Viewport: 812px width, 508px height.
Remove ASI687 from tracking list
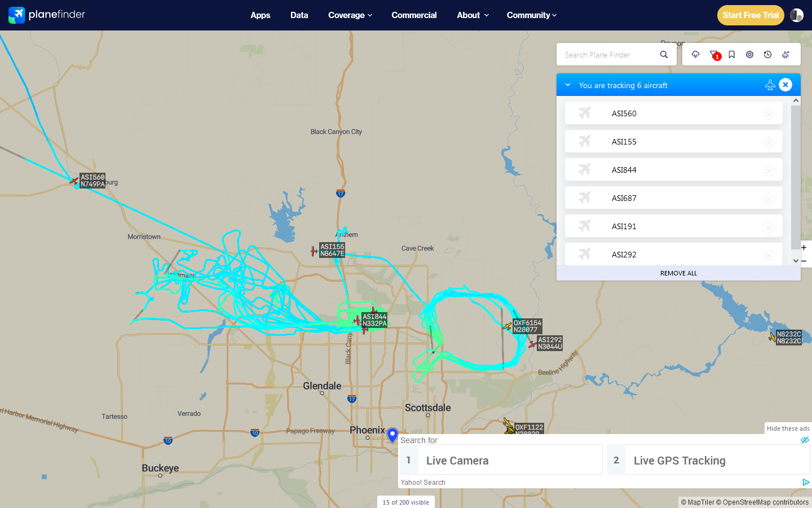[x=769, y=199]
